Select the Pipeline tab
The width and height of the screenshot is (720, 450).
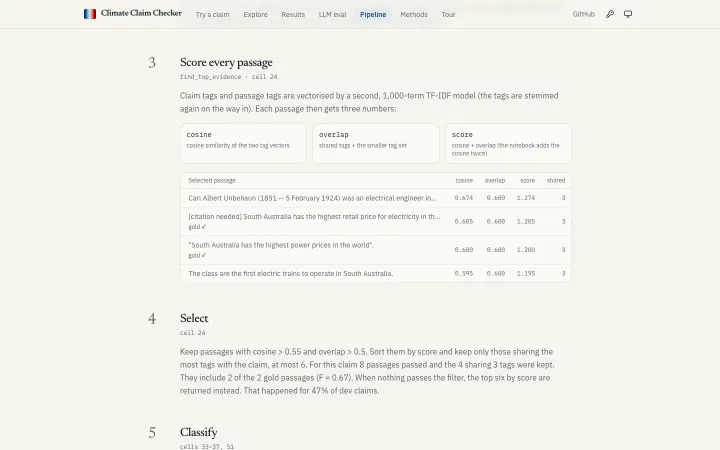373,15
